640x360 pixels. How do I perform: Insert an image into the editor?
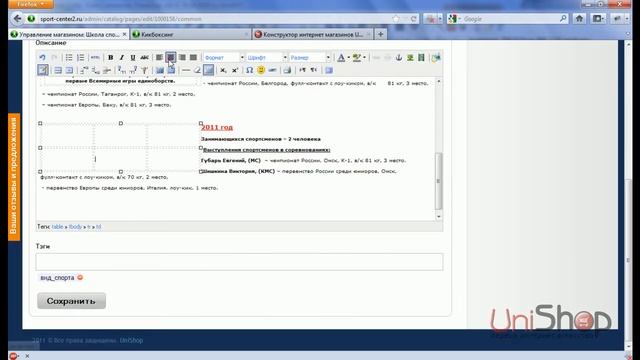(x=410, y=58)
